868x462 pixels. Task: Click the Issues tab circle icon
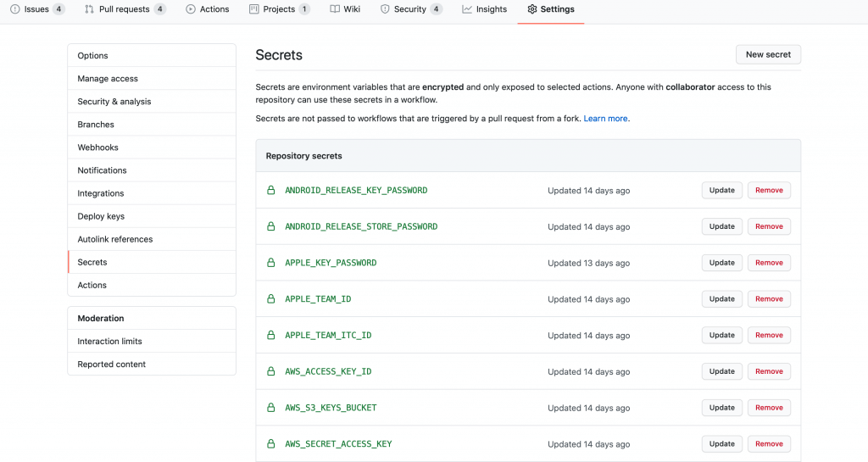coord(15,9)
